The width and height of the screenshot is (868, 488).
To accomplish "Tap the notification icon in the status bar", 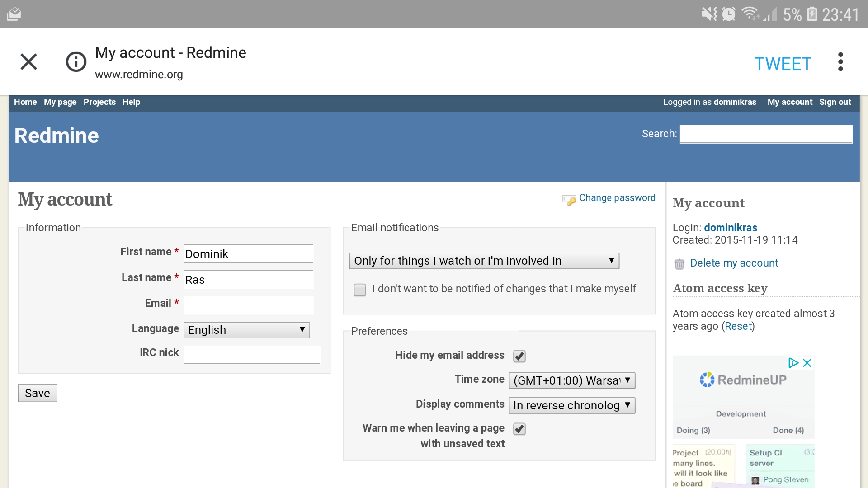I will [14, 14].
